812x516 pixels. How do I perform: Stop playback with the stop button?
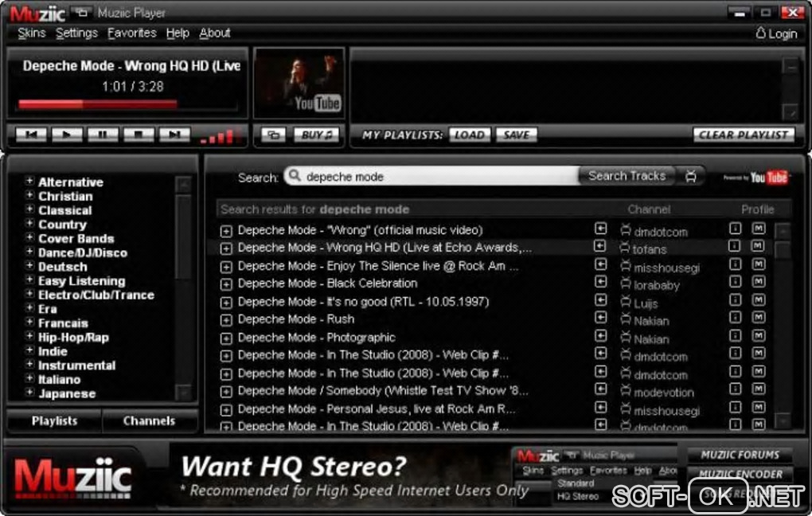tap(139, 135)
